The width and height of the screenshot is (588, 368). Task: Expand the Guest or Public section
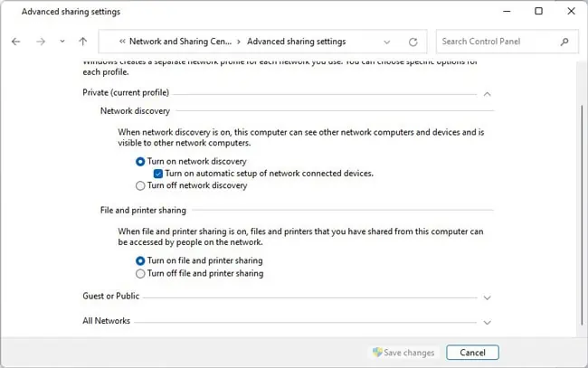(x=487, y=297)
